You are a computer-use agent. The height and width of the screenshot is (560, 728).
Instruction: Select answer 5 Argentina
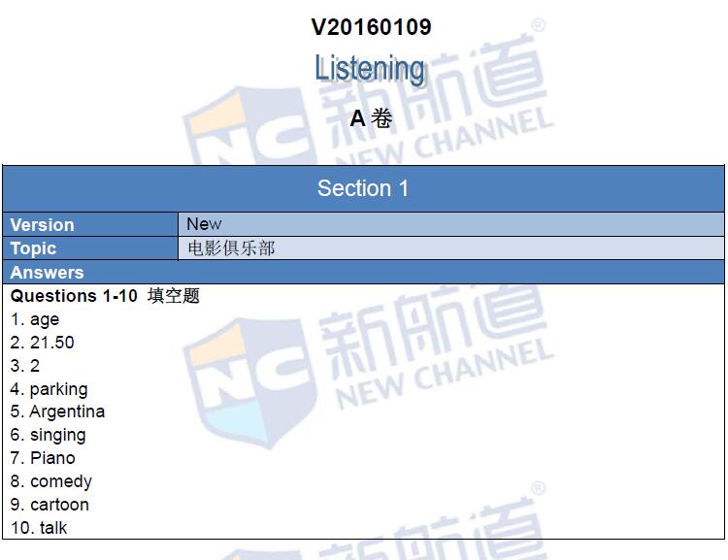pos(58,412)
